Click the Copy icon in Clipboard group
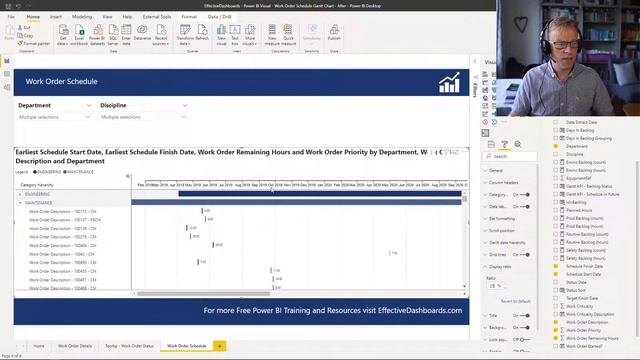This screenshot has width=640, height=360. click(x=20, y=36)
